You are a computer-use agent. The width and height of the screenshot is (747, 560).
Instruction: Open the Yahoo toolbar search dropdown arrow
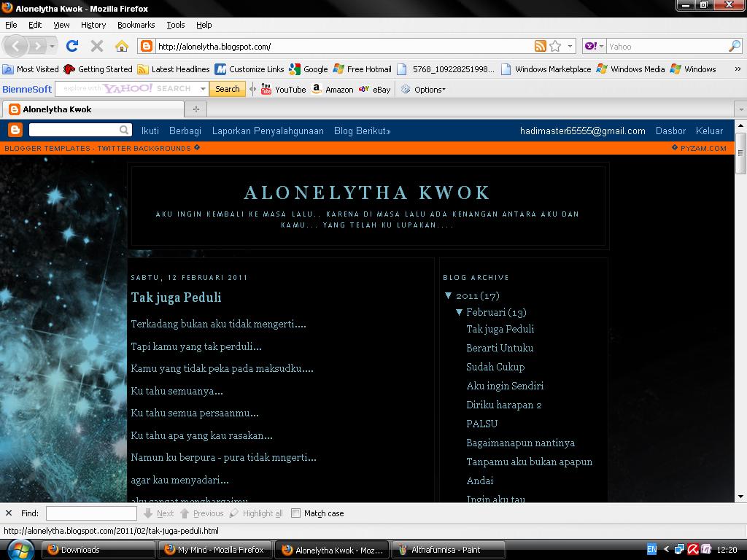coord(204,88)
